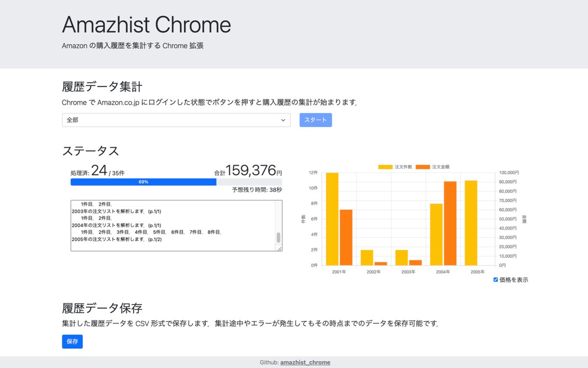Screen dimensions: 588x368
Task: Click the 2004年 yellow order count bar
Action: 436,234
